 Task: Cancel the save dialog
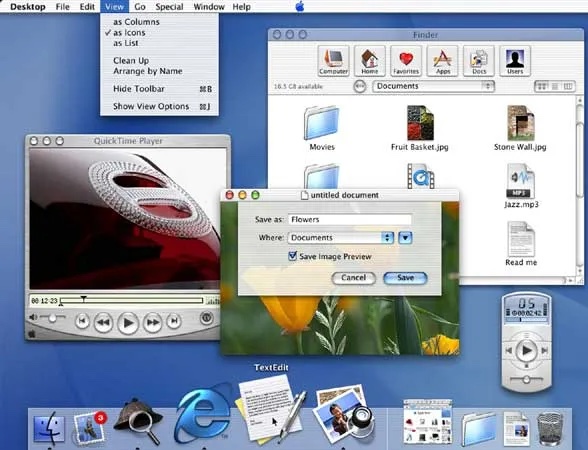coord(354,278)
